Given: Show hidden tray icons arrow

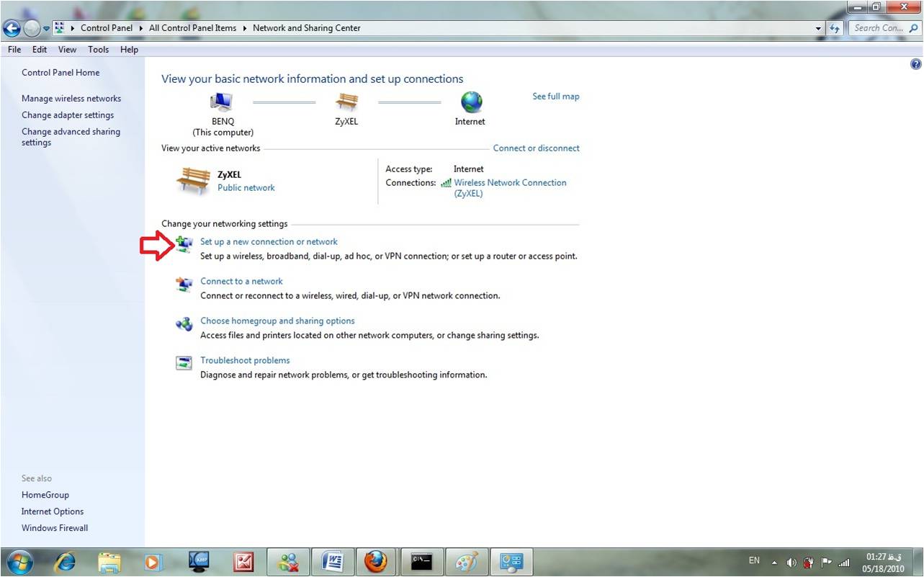Looking at the screenshot, I should [x=774, y=562].
